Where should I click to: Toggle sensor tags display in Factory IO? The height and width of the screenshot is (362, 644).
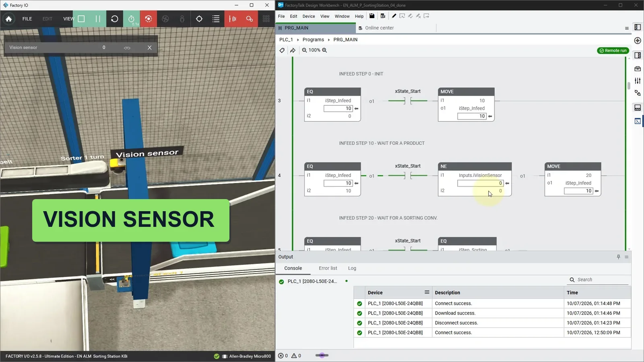coord(233,19)
